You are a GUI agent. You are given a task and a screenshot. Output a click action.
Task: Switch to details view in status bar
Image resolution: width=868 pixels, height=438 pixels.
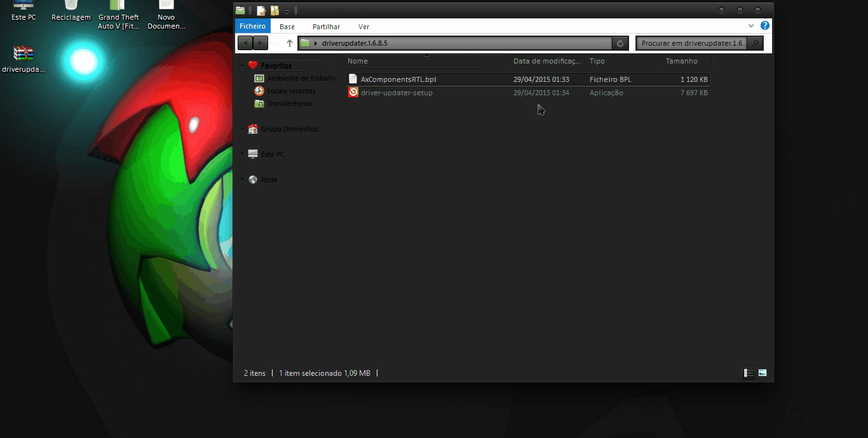pyautogui.click(x=749, y=373)
